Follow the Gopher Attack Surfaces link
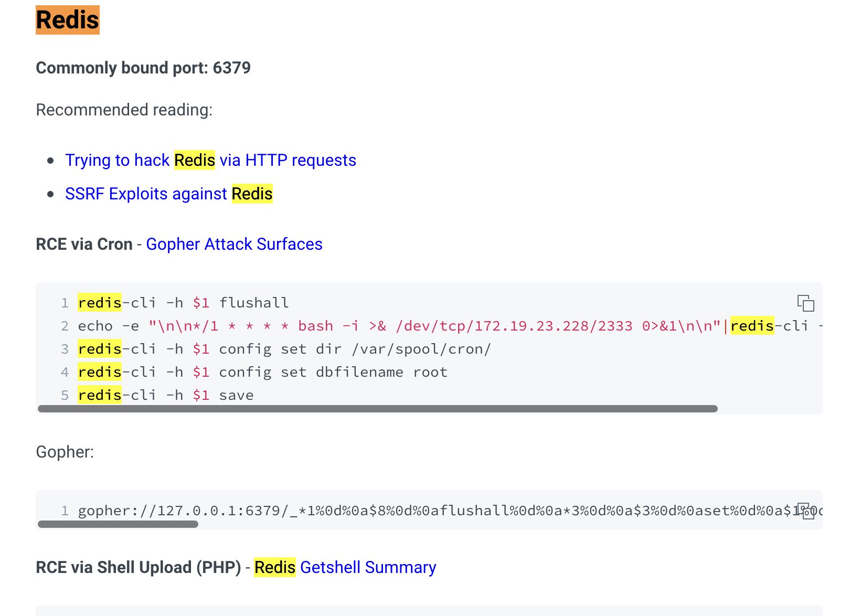The image size is (850, 616). (x=234, y=244)
